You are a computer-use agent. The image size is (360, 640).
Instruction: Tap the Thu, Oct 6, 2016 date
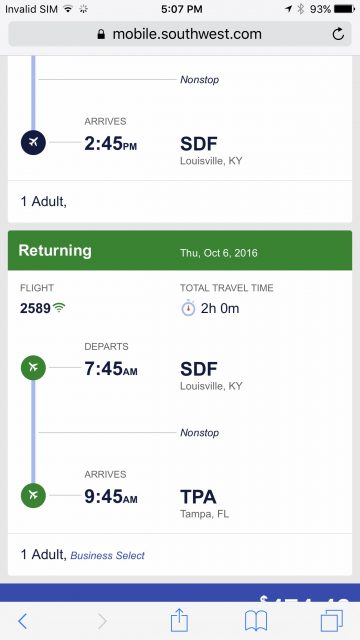point(219,253)
